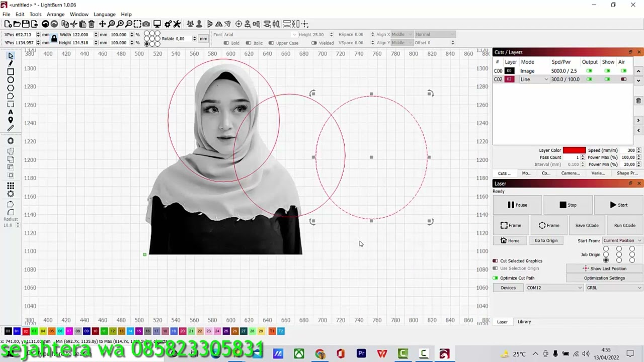Viewport: 644px width, 362px height.
Task: Open Optimization Settings button
Action: click(x=604, y=278)
